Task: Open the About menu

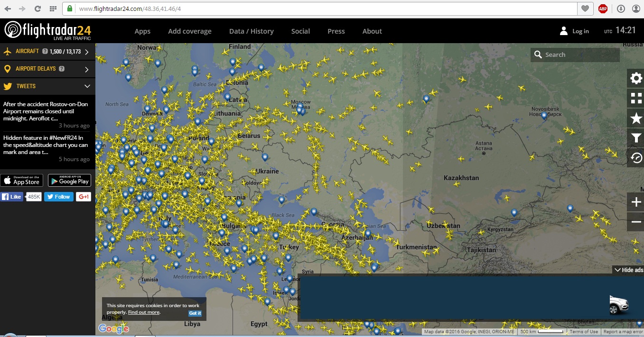Action: [372, 31]
